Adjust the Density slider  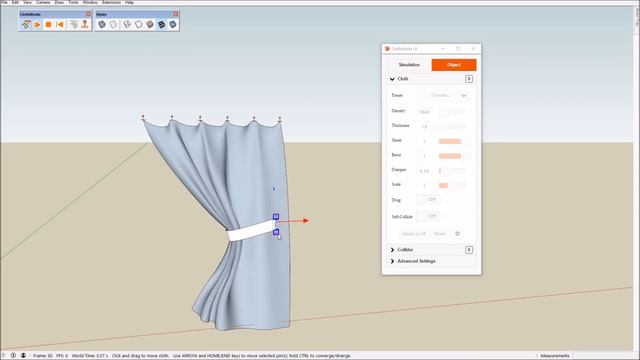pyautogui.click(x=452, y=111)
